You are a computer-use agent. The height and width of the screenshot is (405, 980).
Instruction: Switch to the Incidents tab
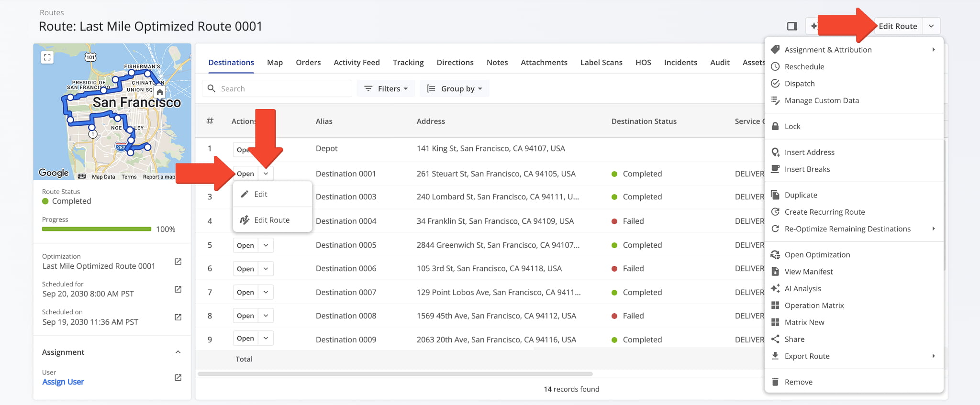(680, 62)
